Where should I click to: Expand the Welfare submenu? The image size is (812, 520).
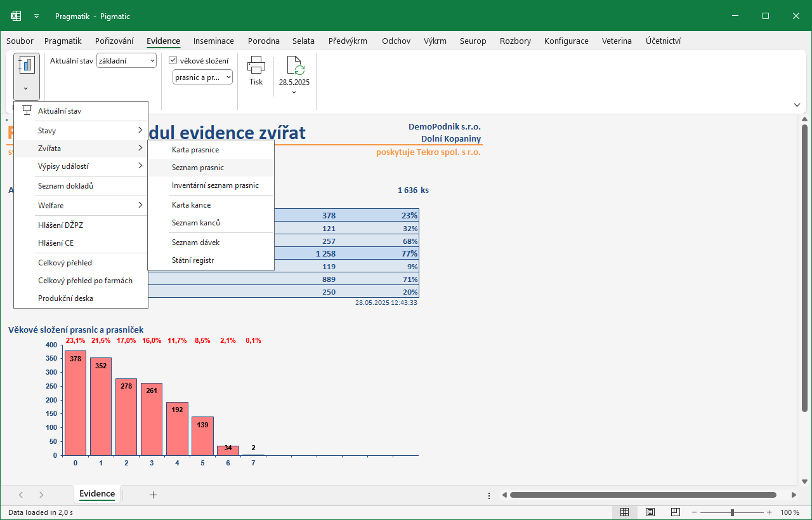(x=81, y=206)
